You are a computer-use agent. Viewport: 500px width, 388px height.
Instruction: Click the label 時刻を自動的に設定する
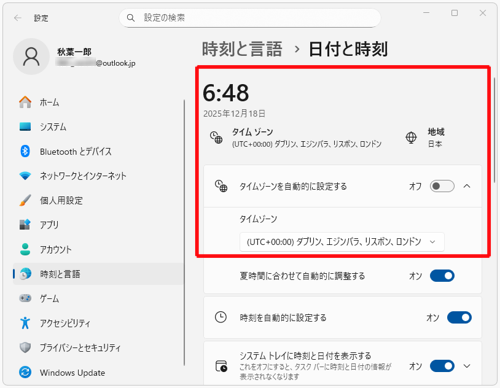[x=283, y=318]
